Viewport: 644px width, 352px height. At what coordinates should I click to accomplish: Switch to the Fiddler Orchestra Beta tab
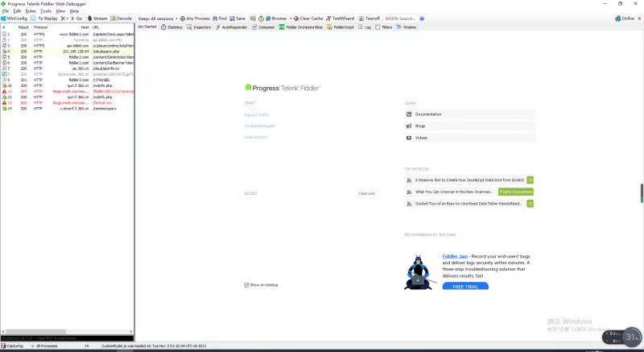pos(301,27)
